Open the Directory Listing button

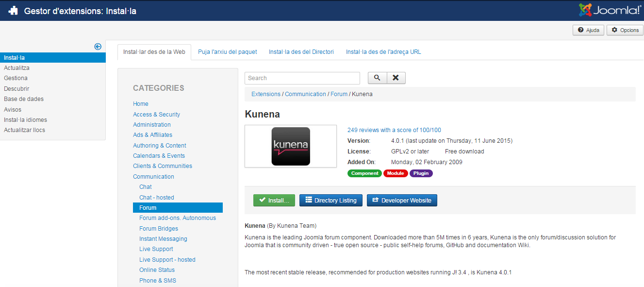click(330, 200)
